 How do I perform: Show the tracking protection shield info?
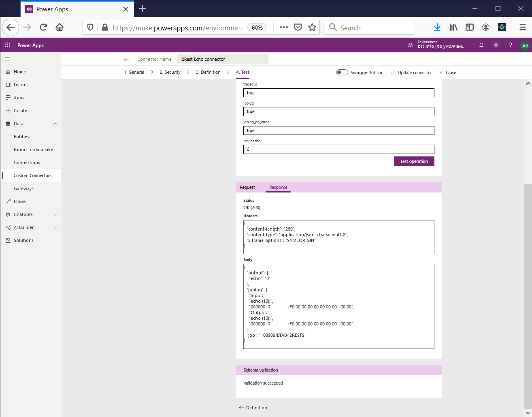pyautogui.click(x=90, y=28)
